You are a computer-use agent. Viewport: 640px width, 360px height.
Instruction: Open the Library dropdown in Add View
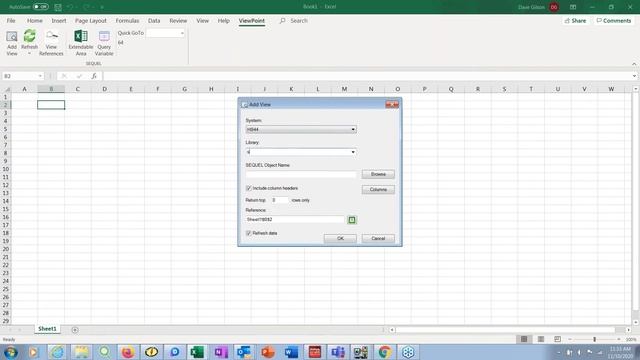(353, 152)
